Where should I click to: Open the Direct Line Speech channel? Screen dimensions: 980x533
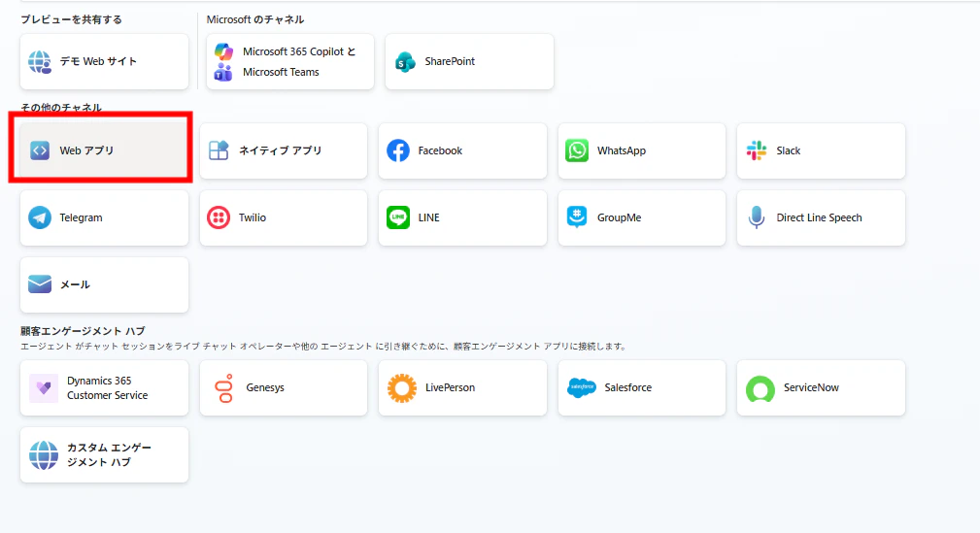(821, 217)
